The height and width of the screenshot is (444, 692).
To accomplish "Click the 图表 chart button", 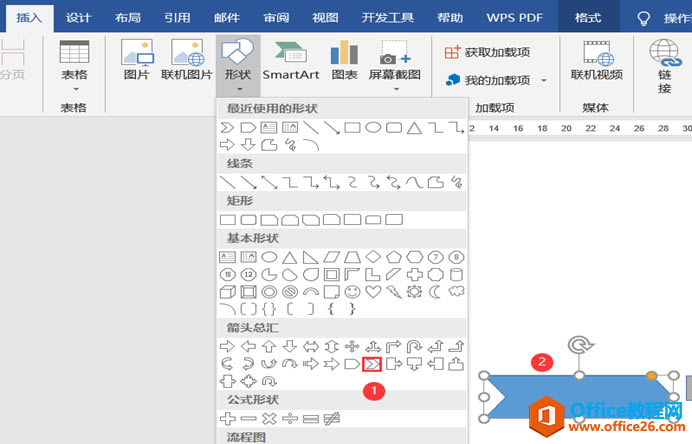I will (344, 60).
